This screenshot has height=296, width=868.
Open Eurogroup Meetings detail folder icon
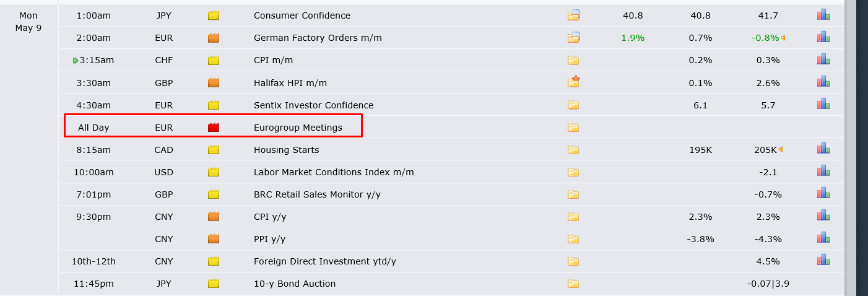click(573, 128)
